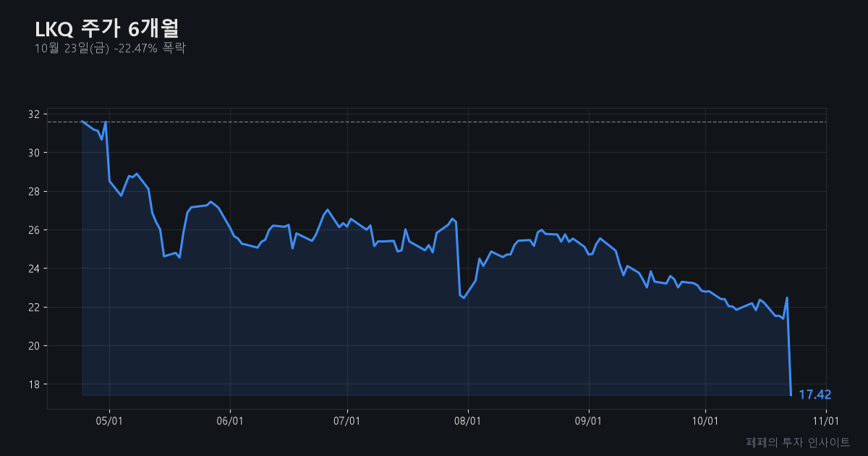The image size is (868, 456).
Task: Click the "페페의 투자 인사이트" credit text
Action: pyautogui.click(x=798, y=442)
